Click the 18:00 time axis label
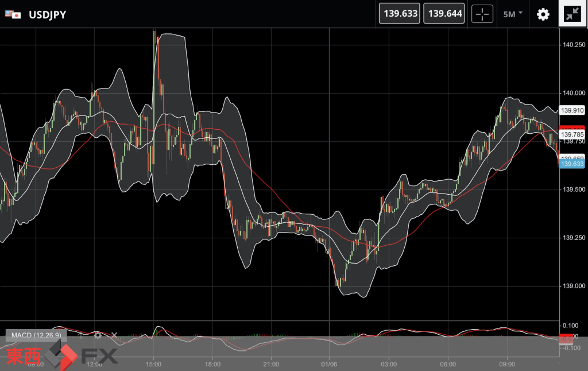Image resolution: width=588 pixels, height=371 pixels. pos(212,364)
